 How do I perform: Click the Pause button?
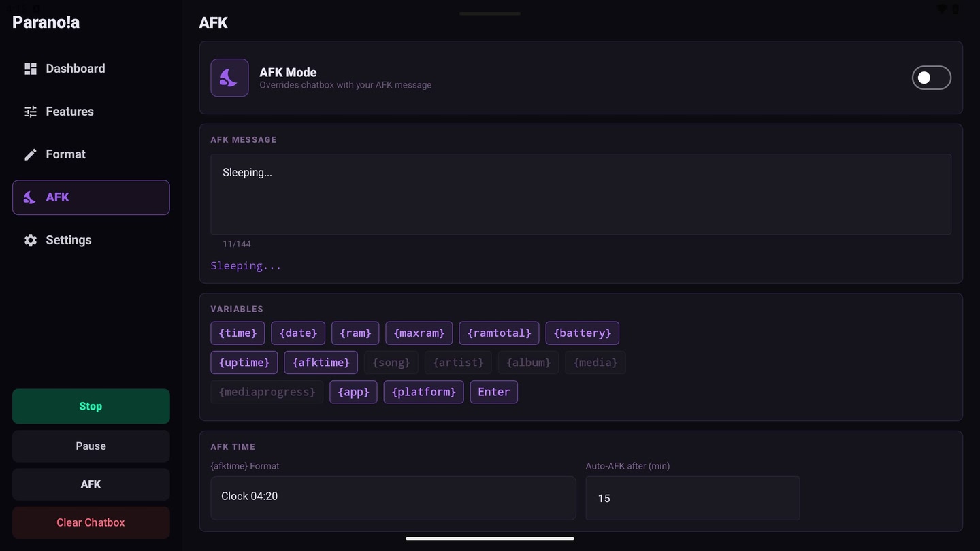[91, 446]
